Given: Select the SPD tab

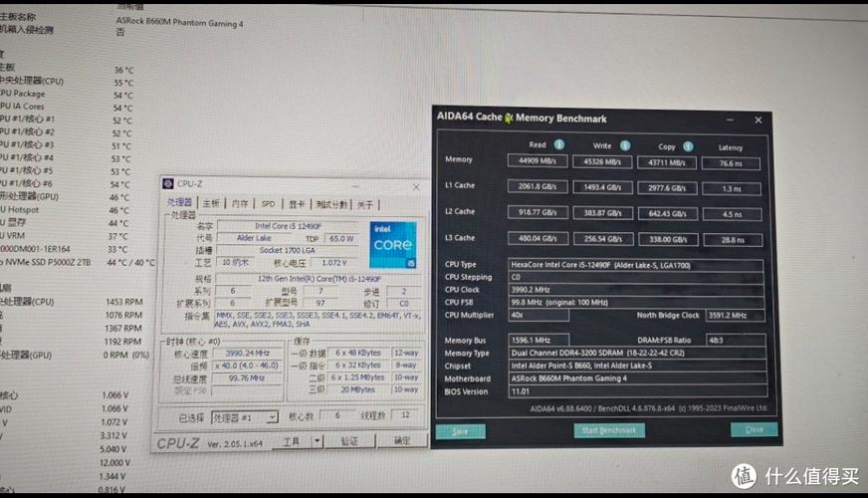Looking at the screenshot, I should 268,203.
